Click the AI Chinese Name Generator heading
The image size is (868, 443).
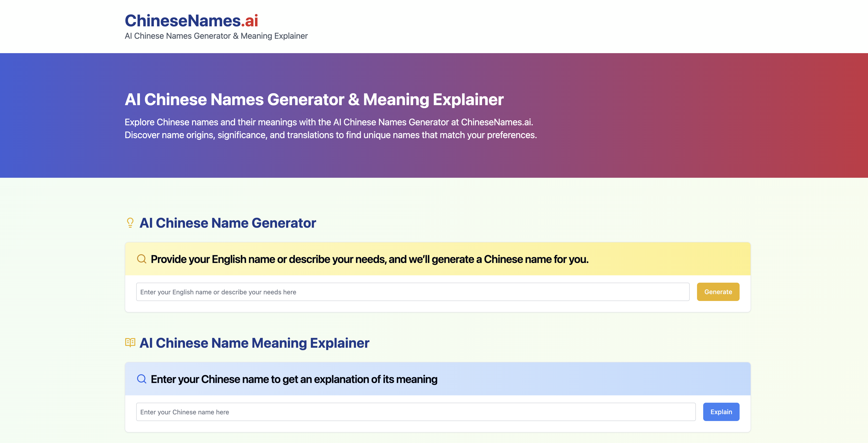(228, 223)
